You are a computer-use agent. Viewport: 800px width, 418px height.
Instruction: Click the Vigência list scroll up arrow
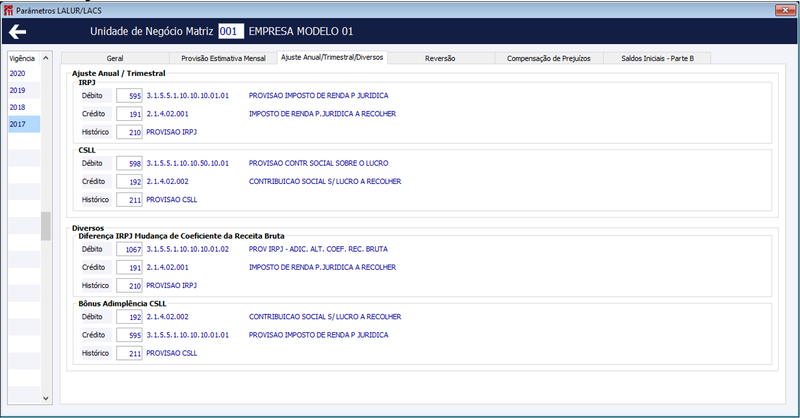pyautogui.click(x=46, y=58)
